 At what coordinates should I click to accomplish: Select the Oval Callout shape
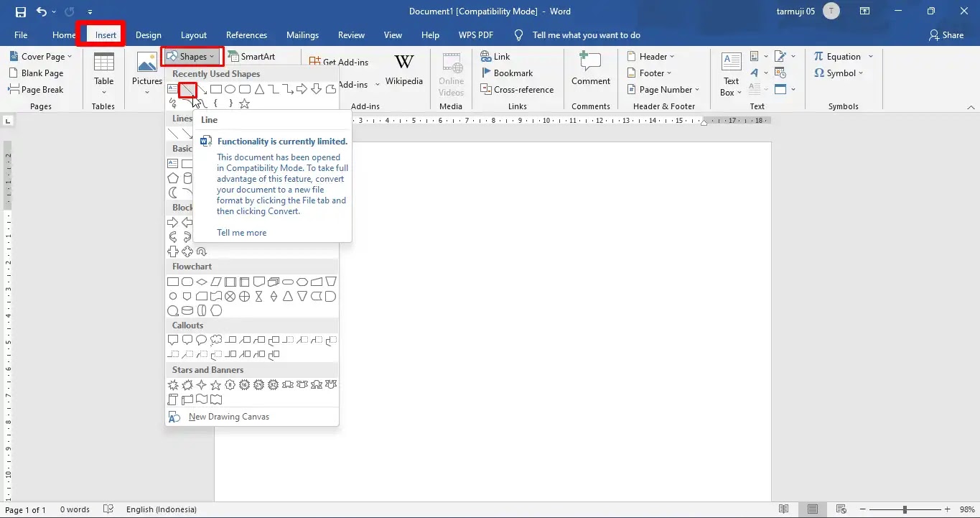click(201, 340)
